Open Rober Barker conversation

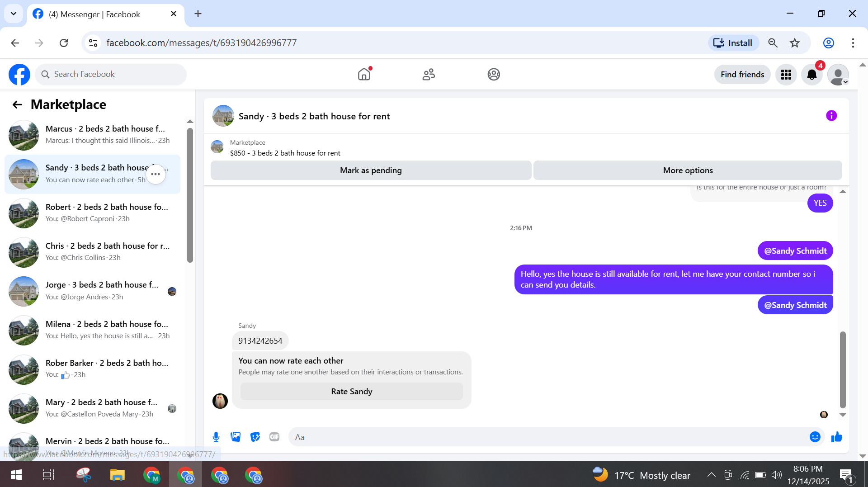click(92, 369)
